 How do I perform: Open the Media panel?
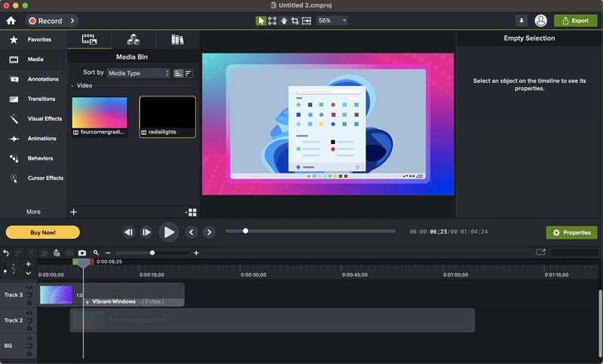(x=33, y=60)
